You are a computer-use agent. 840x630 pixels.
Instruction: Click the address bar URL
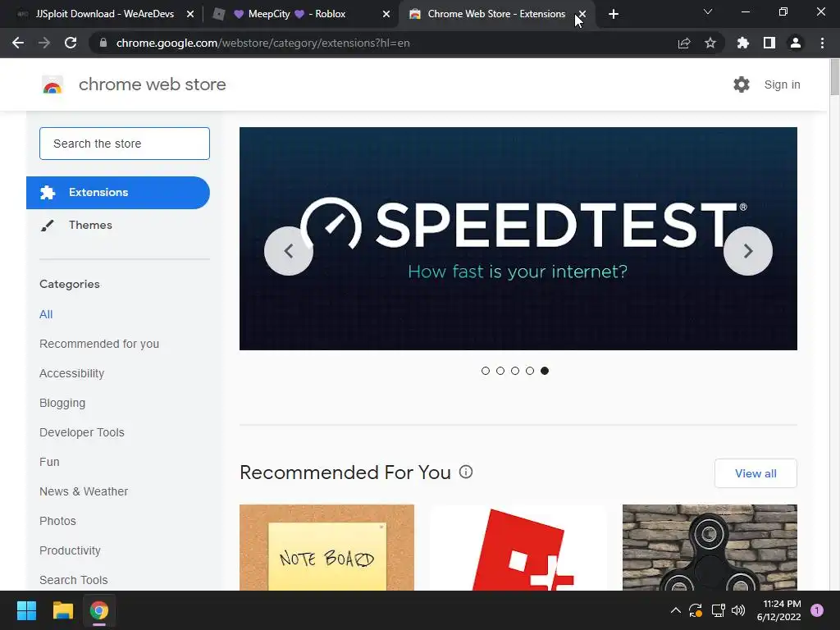[263, 43]
